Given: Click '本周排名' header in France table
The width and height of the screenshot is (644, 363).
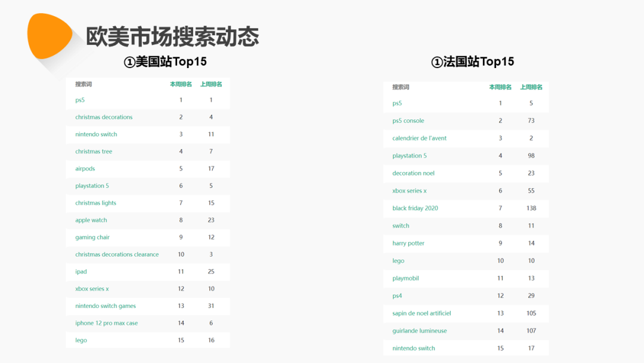Looking at the screenshot, I should click(500, 87).
